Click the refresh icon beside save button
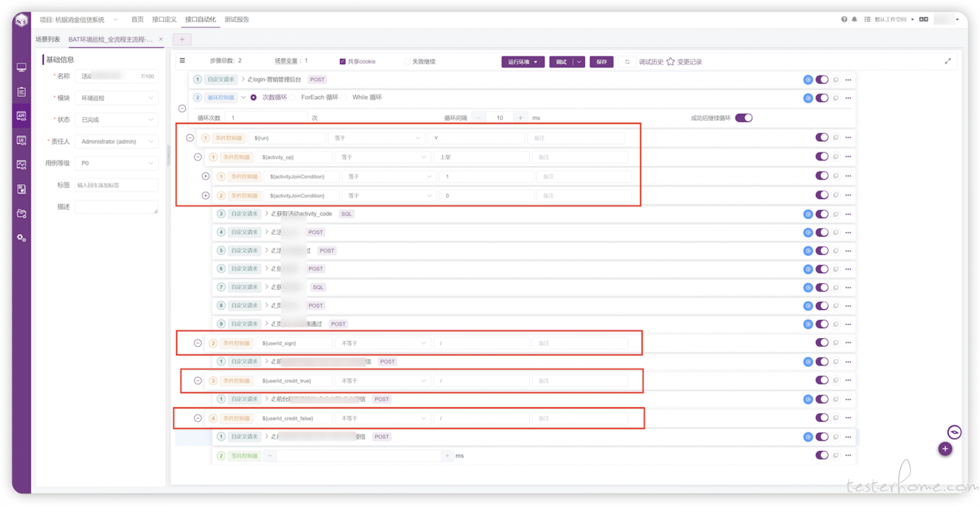980x506 pixels. click(x=627, y=62)
